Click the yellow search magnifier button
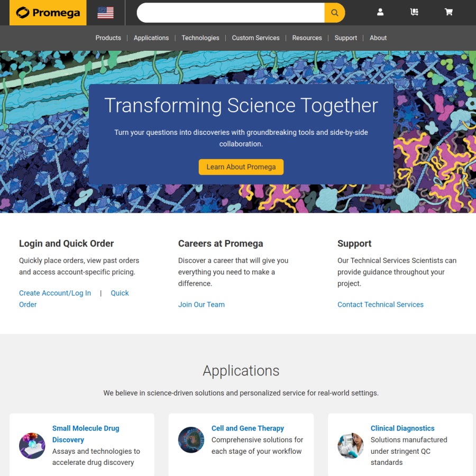476x476 pixels. (x=335, y=13)
